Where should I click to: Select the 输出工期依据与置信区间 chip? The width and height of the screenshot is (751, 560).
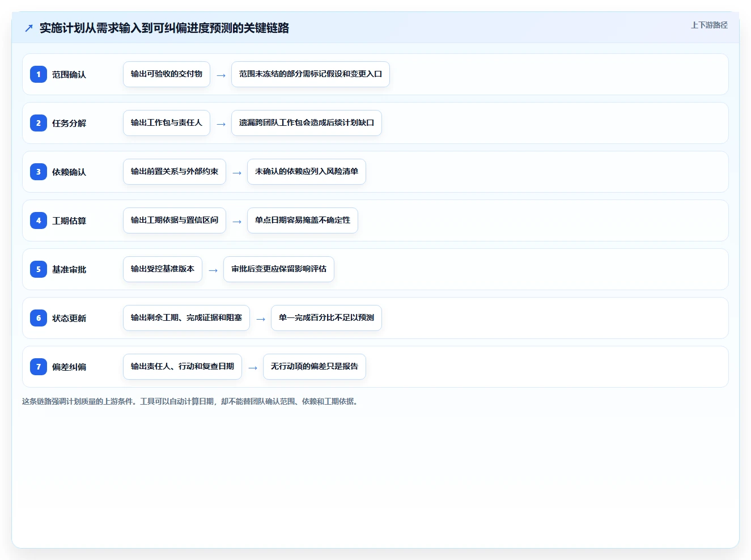pyautogui.click(x=175, y=220)
